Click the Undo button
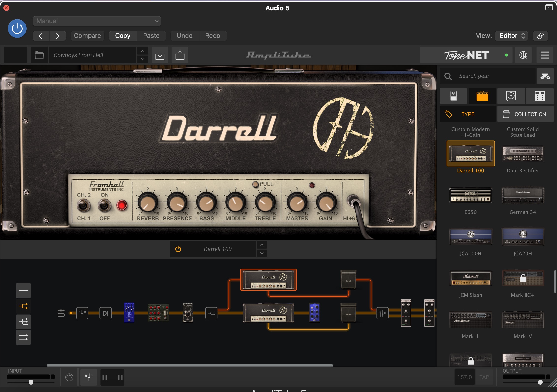This screenshot has width=557, height=392. 185,36
